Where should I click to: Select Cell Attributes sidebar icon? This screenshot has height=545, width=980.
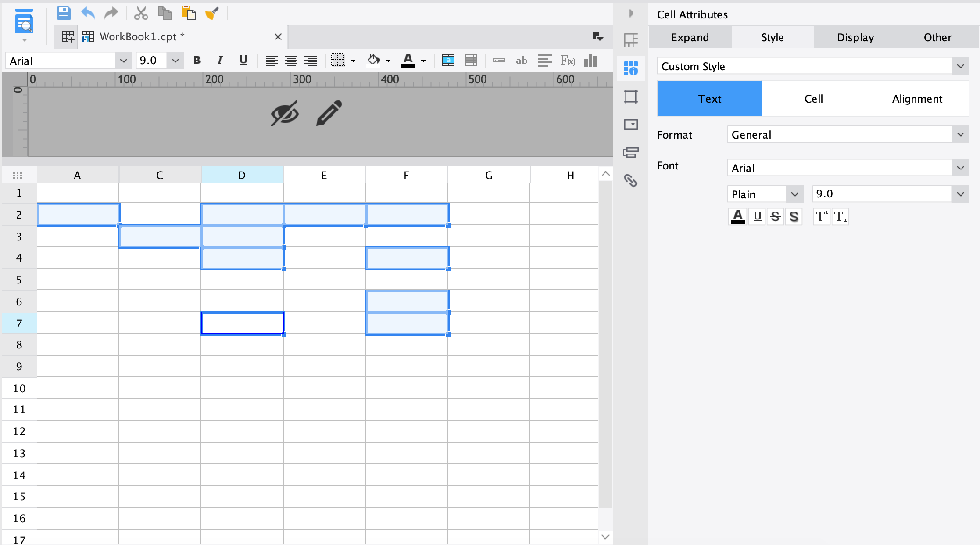tap(630, 68)
